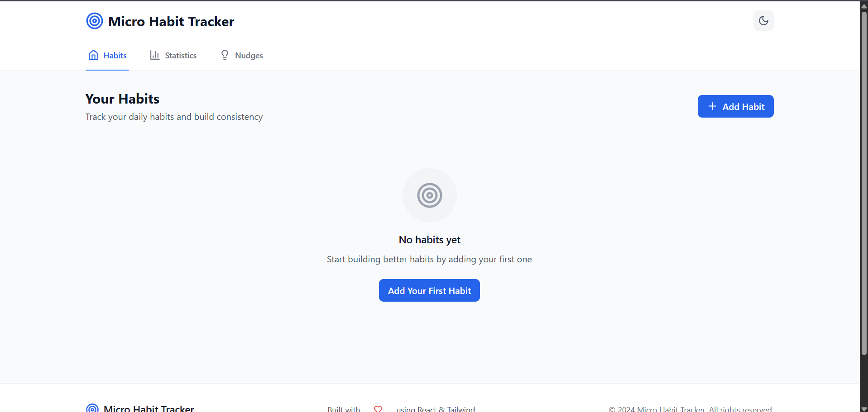Click the blue Add Habit button
Viewport: 868px width, 412px height.
(735, 106)
